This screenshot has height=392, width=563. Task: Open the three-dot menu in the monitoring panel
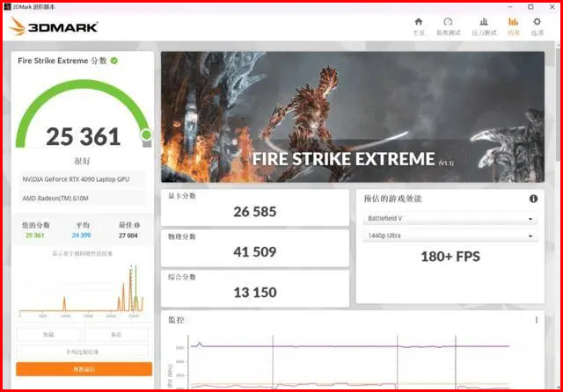tap(537, 320)
